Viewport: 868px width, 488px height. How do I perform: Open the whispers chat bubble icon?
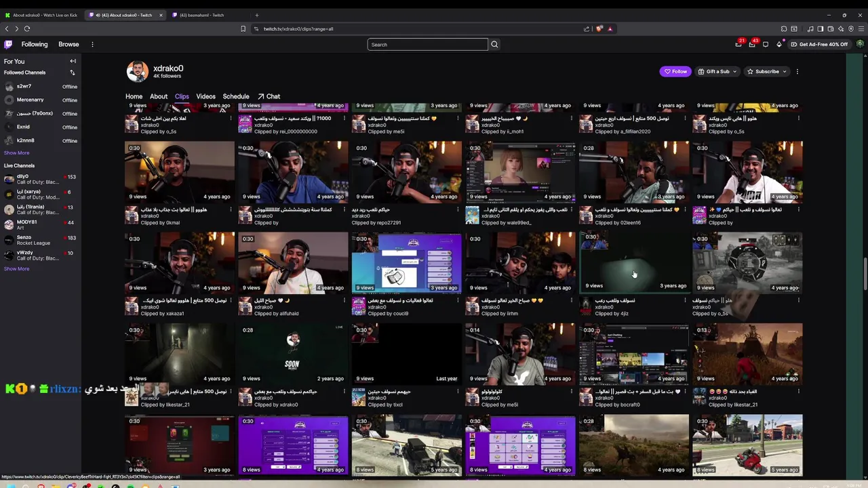[x=766, y=44]
